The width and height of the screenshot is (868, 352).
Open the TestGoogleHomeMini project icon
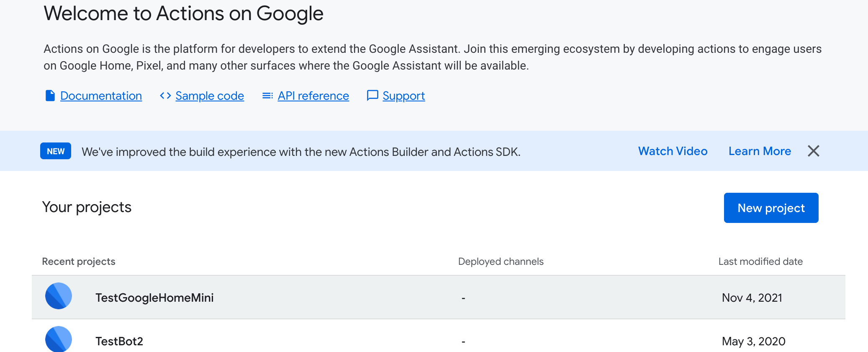click(x=59, y=296)
